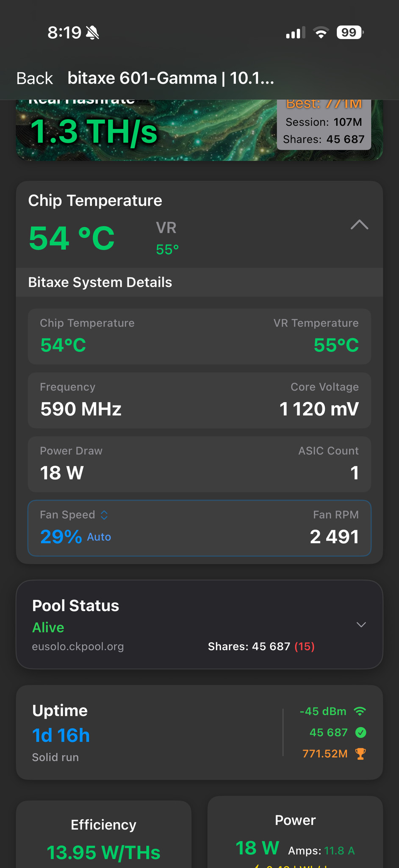The height and width of the screenshot is (868, 399).
Task: Tap the Auto fan mode label
Action: point(99,537)
